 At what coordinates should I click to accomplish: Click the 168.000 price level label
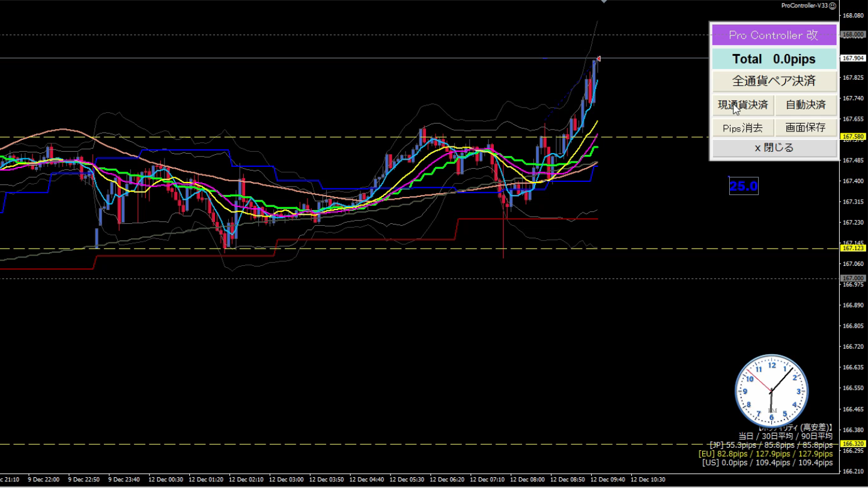(x=853, y=35)
